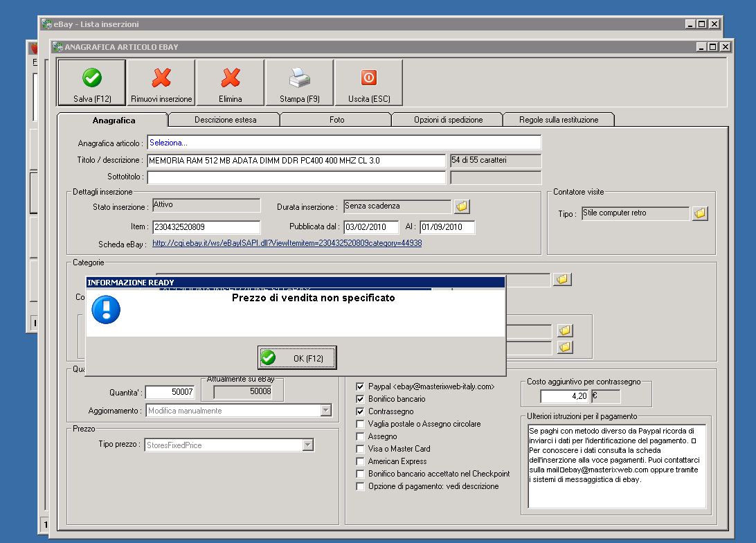
Task: Click the 54 di 55 caratteri counter
Action: pos(496,161)
